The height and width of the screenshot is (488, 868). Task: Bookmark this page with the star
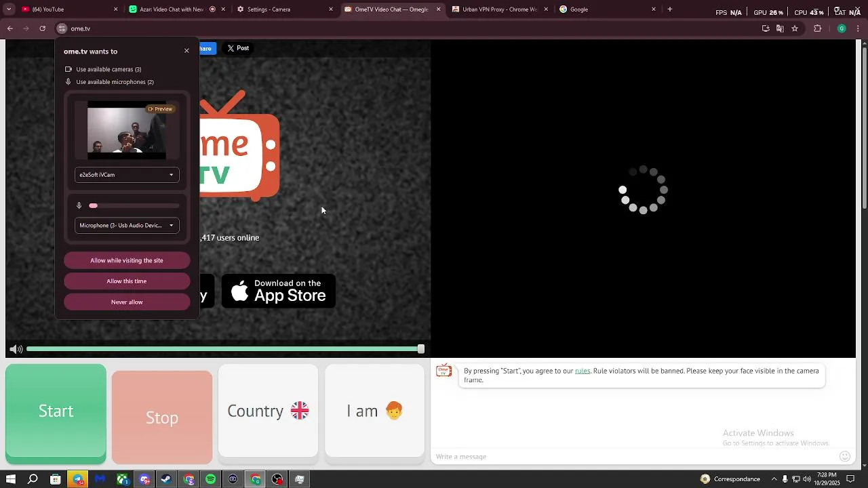click(795, 28)
